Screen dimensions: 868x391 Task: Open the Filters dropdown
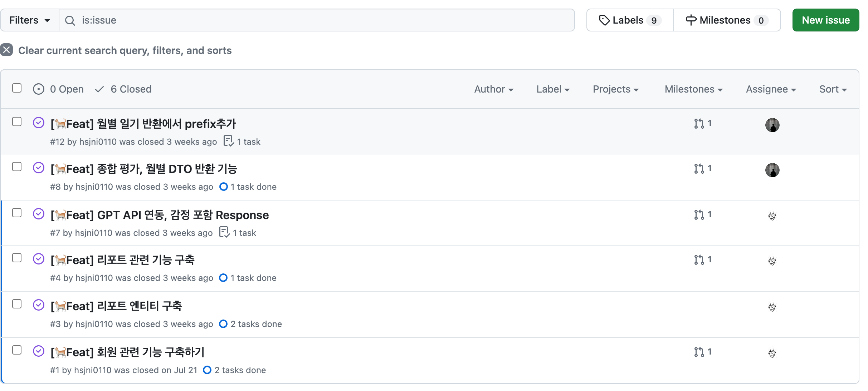[x=29, y=20]
